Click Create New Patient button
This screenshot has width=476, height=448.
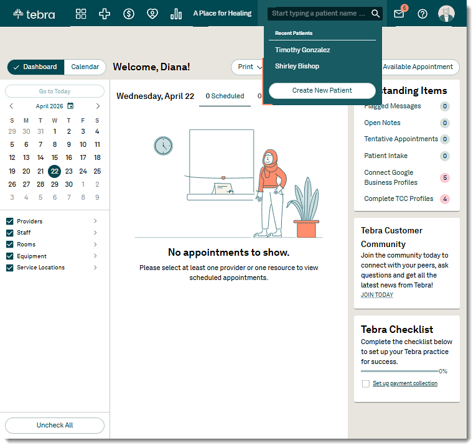(322, 90)
